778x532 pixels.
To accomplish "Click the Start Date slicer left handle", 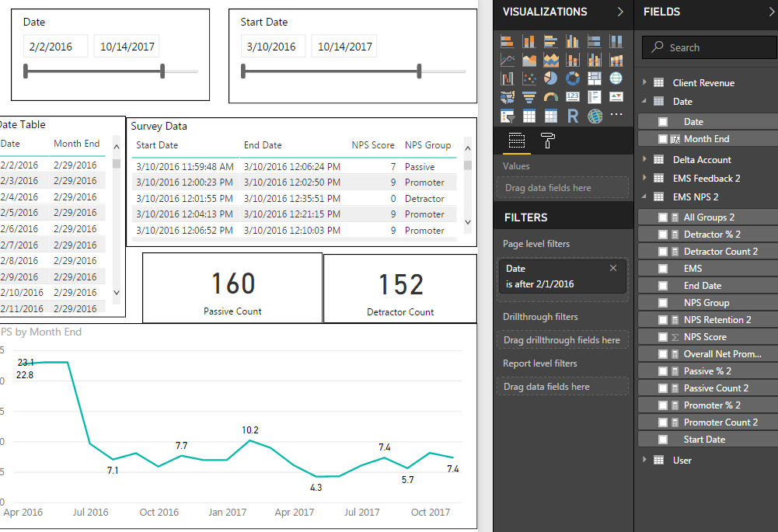I will pos(243,71).
